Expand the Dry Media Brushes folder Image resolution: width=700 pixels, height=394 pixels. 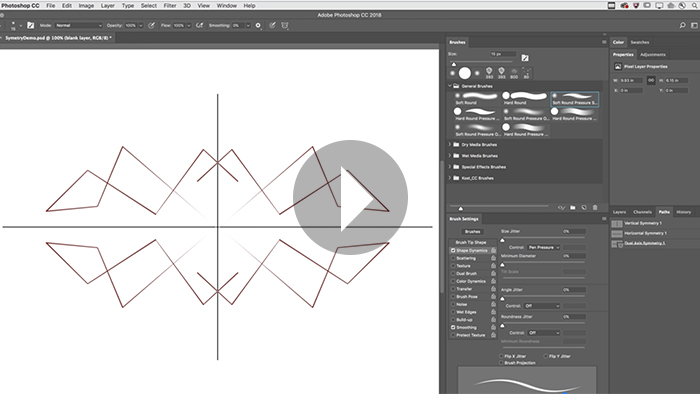[450, 145]
